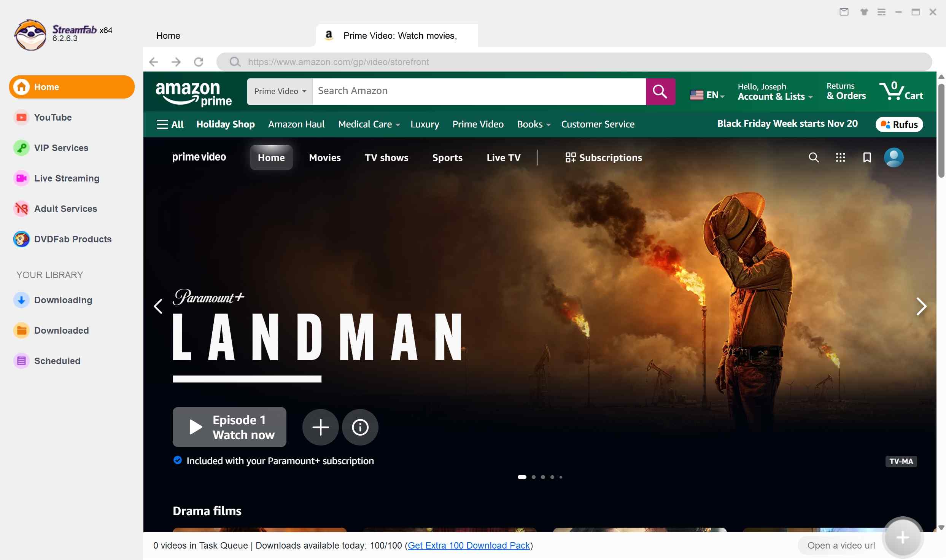Screen dimensions: 946x560
Task: Click Open a video url
Action: [x=840, y=545]
